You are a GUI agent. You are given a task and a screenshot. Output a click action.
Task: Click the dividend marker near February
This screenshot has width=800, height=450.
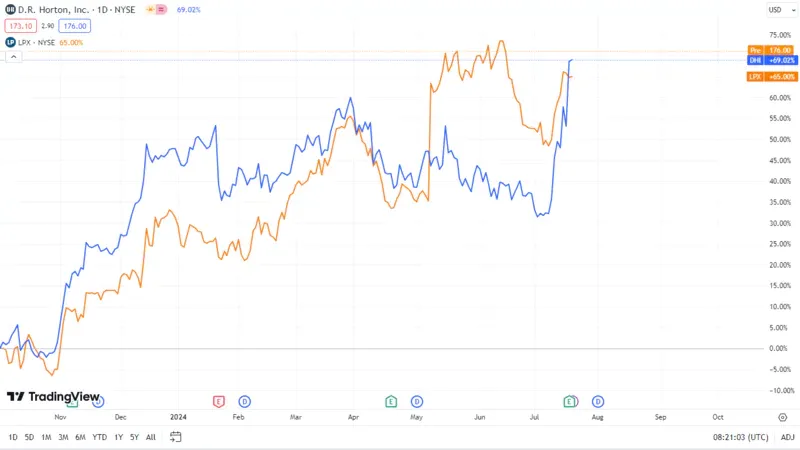pyautogui.click(x=244, y=402)
